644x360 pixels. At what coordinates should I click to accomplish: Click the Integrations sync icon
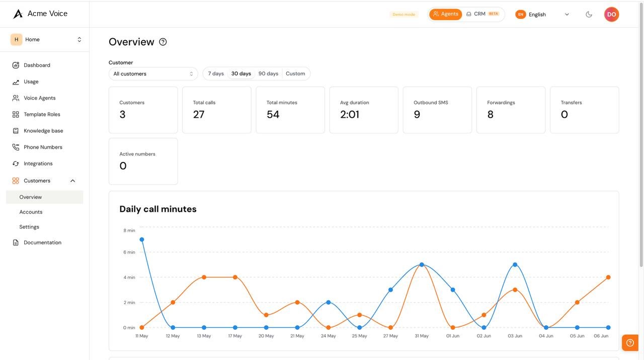[16, 164]
